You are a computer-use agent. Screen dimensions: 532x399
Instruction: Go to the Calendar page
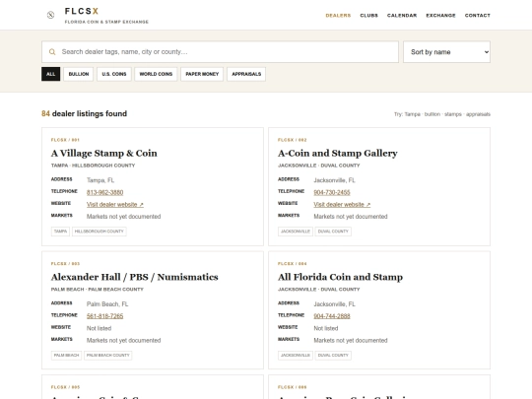pyautogui.click(x=402, y=15)
